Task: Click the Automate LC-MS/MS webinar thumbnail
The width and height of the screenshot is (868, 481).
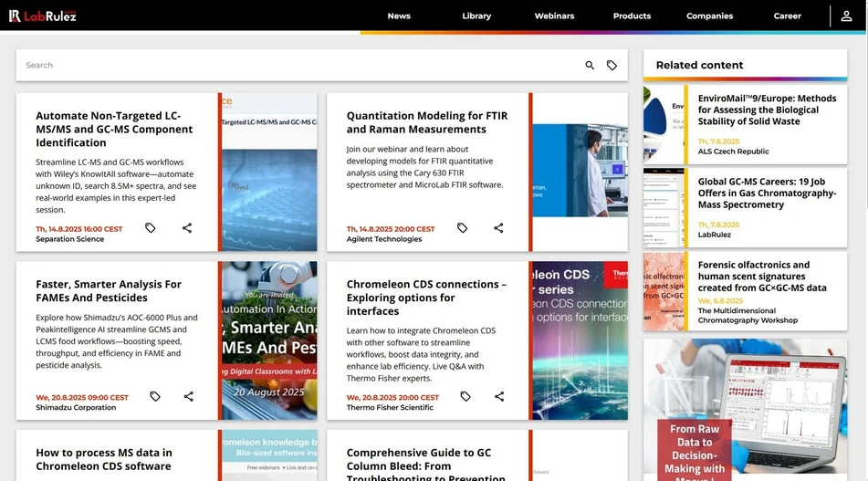Action: click(269, 173)
